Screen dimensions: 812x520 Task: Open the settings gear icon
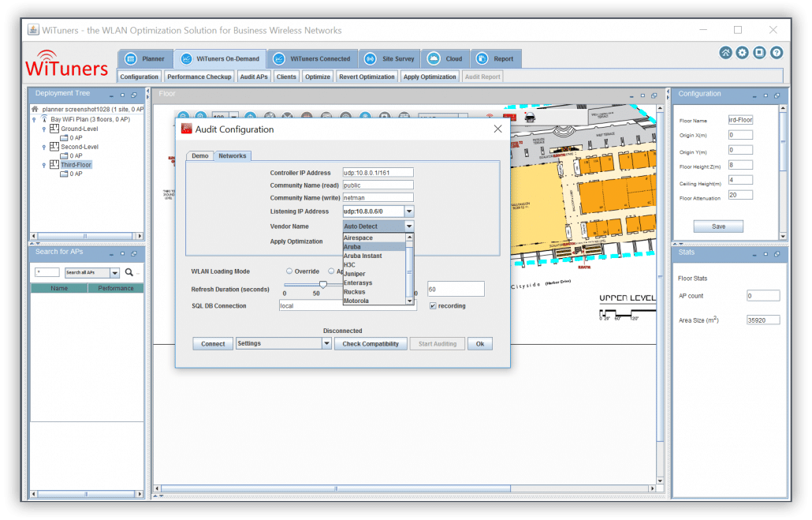(x=742, y=52)
